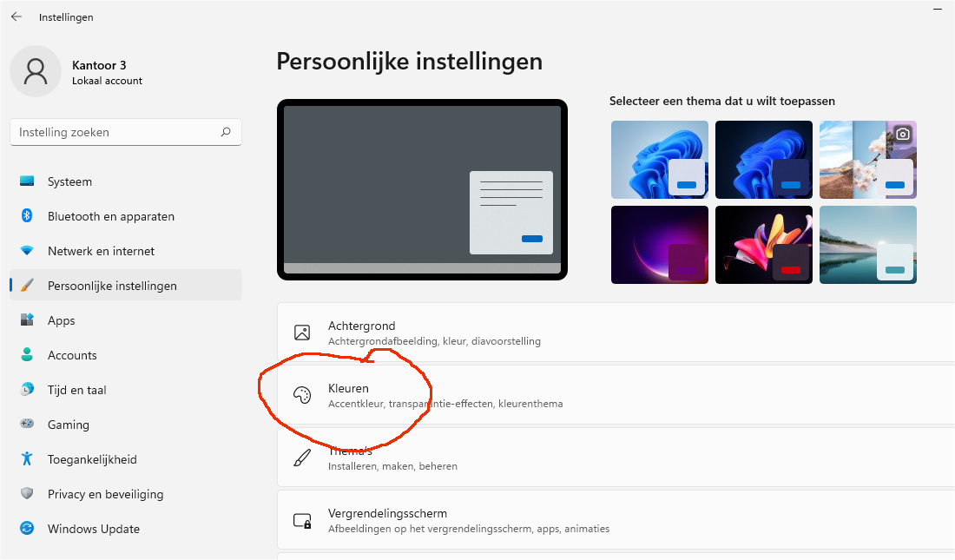Click 'Selecteer een thema dat u wilt toepassen'
Screen dimensions: 955x560
click(722, 102)
